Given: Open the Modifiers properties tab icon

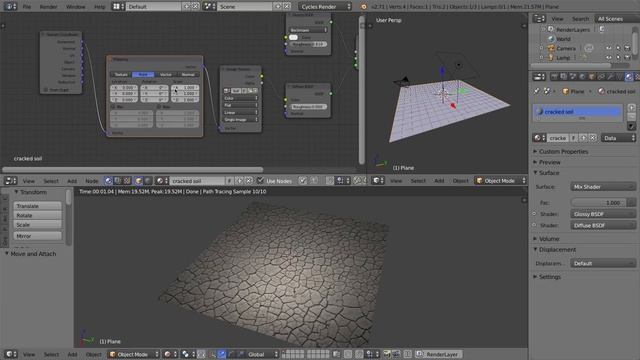Looking at the screenshot, I should pyautogui.click(x=610, y=77).
